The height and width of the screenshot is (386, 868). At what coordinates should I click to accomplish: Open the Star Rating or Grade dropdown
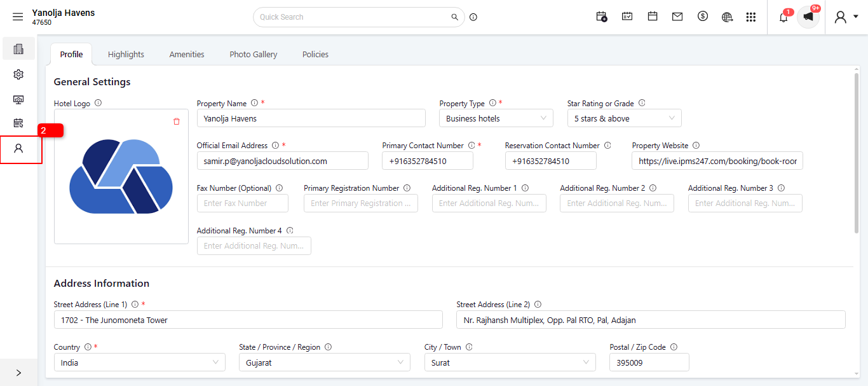tap(625, 118)
